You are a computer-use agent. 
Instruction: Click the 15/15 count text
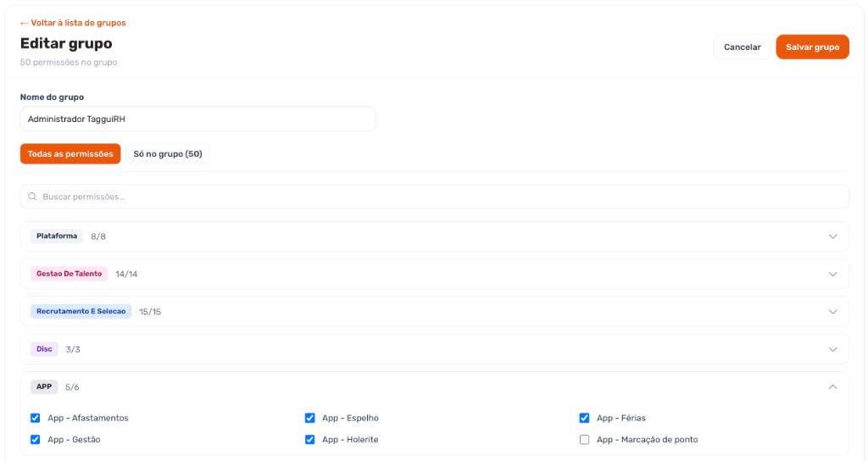coord(150,312)
